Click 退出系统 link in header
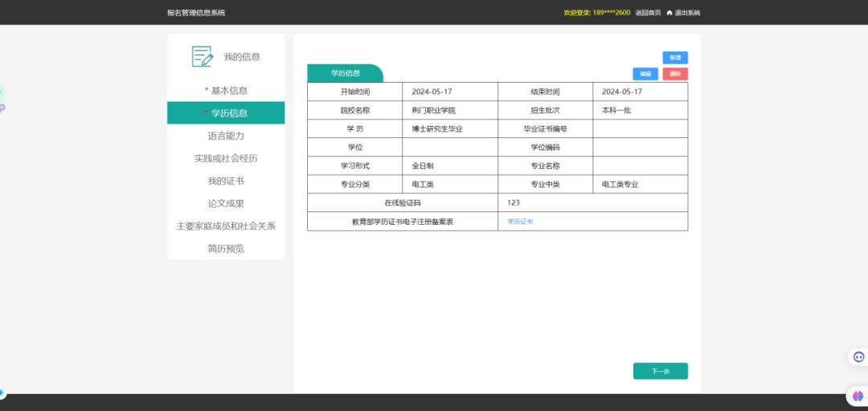 coord(687,13)
